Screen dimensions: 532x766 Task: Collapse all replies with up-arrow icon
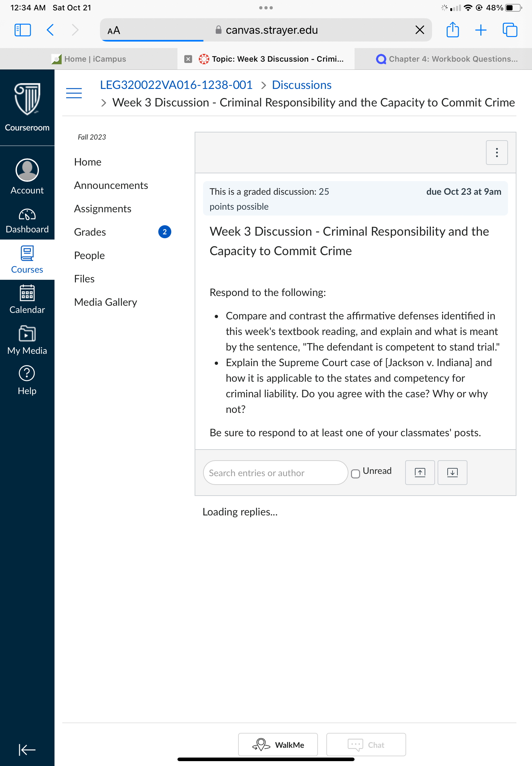coord(420,472)
